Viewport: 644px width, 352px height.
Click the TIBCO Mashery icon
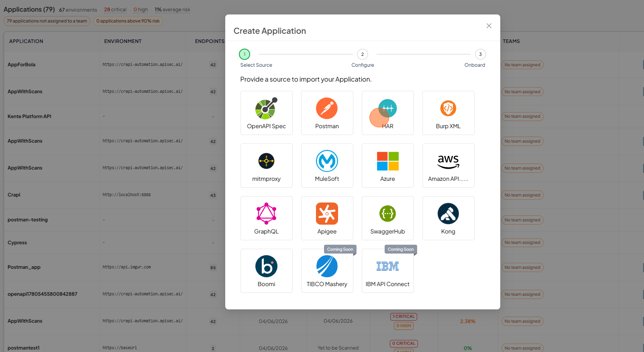pos(327,266)
